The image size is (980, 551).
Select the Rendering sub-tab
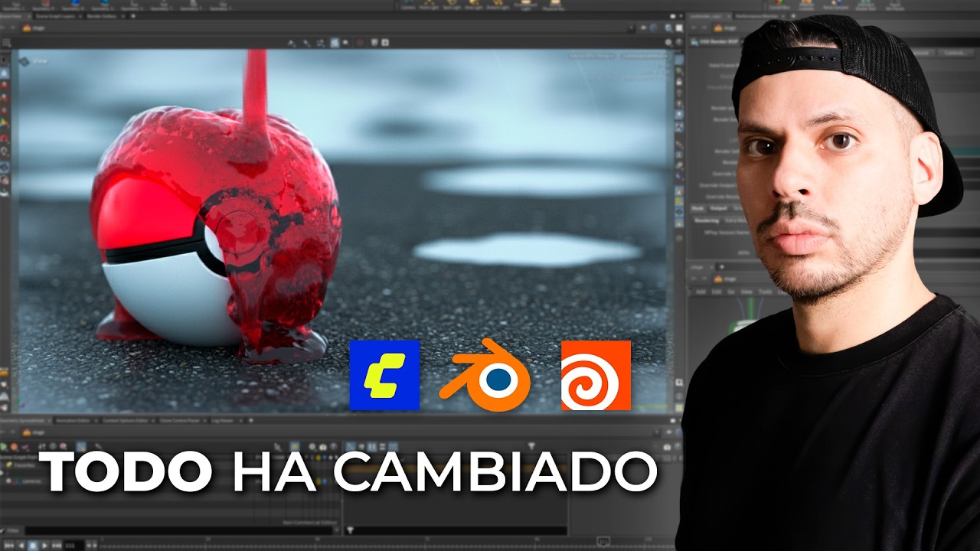(x=707, y=220)
